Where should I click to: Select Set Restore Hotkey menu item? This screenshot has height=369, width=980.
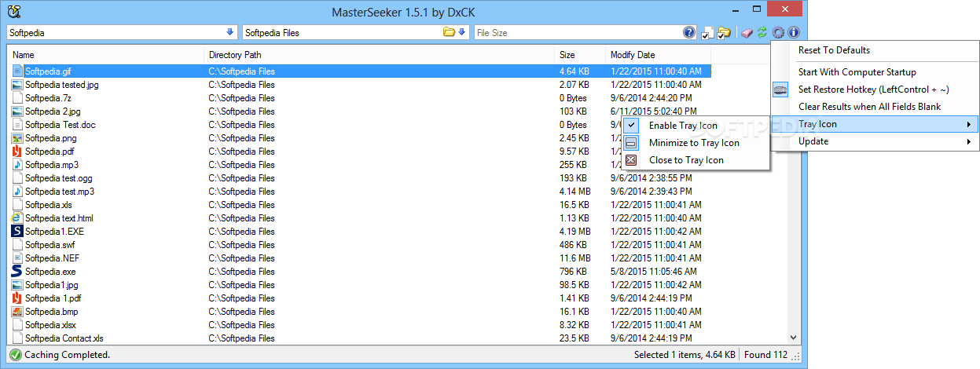[x=873, y=90]
